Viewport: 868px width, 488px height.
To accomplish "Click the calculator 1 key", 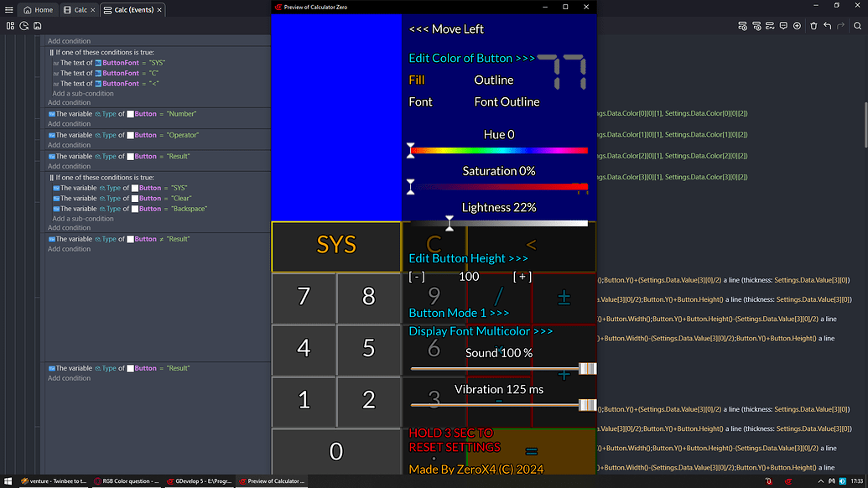I will [x=304, y=401].
